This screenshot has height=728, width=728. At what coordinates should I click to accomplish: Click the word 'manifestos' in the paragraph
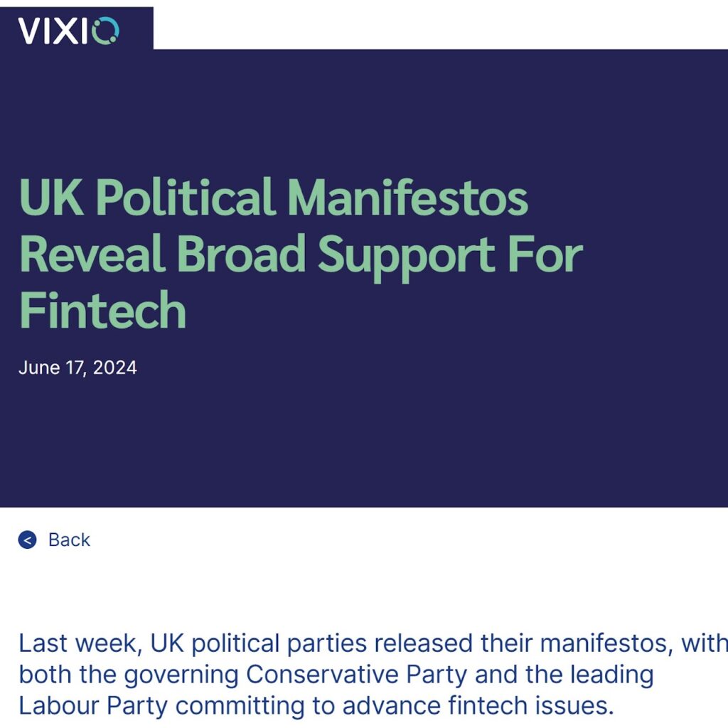click(x=606, y=643)
